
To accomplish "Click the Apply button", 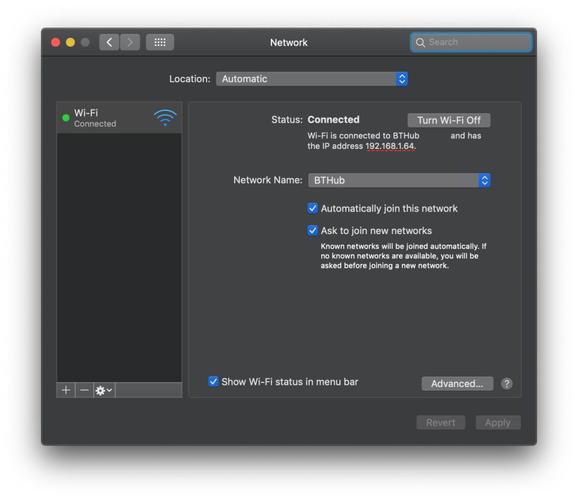I will coord(498,423).
